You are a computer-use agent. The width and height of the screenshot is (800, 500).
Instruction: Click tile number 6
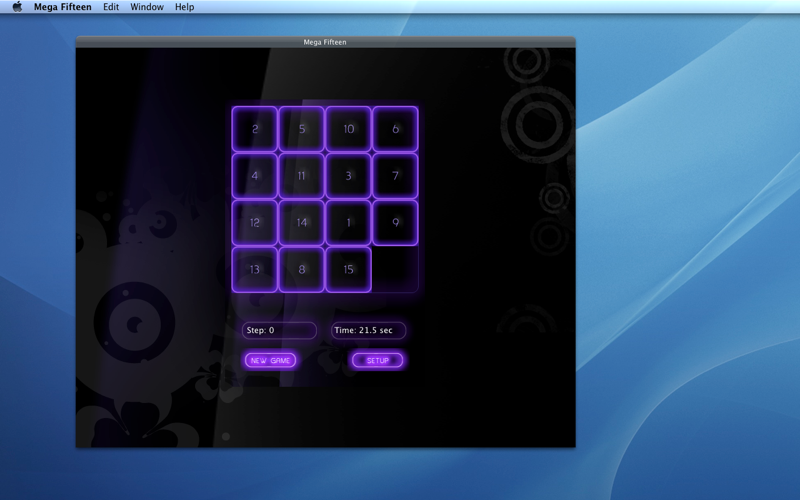point(395,129)
